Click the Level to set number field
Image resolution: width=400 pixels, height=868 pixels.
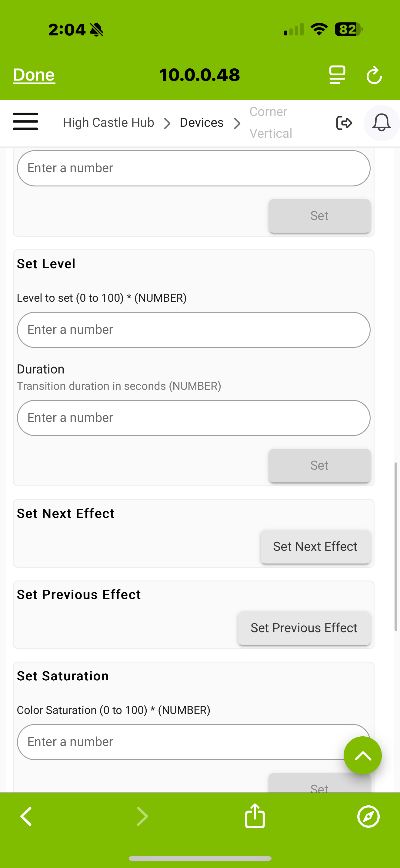(193, 330)
